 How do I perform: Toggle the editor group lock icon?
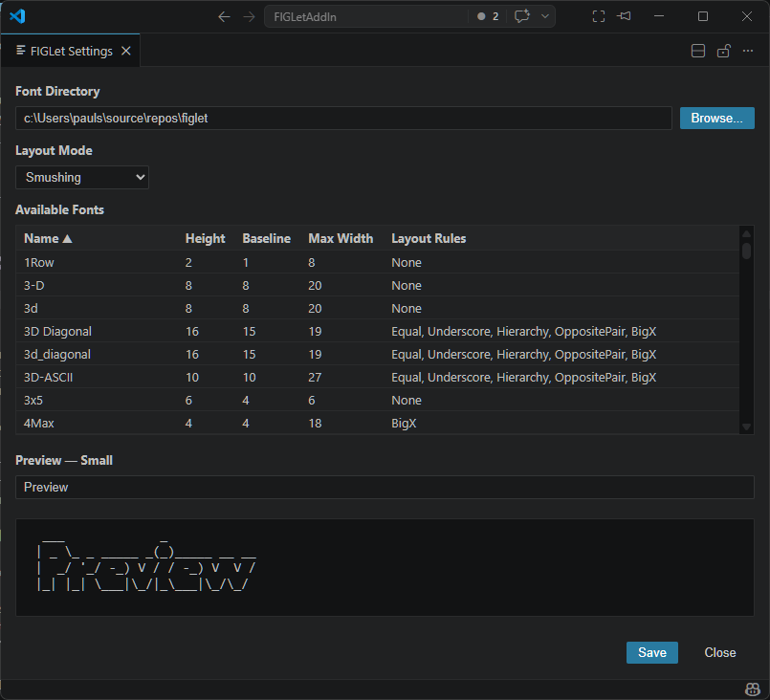click(723, 51)
